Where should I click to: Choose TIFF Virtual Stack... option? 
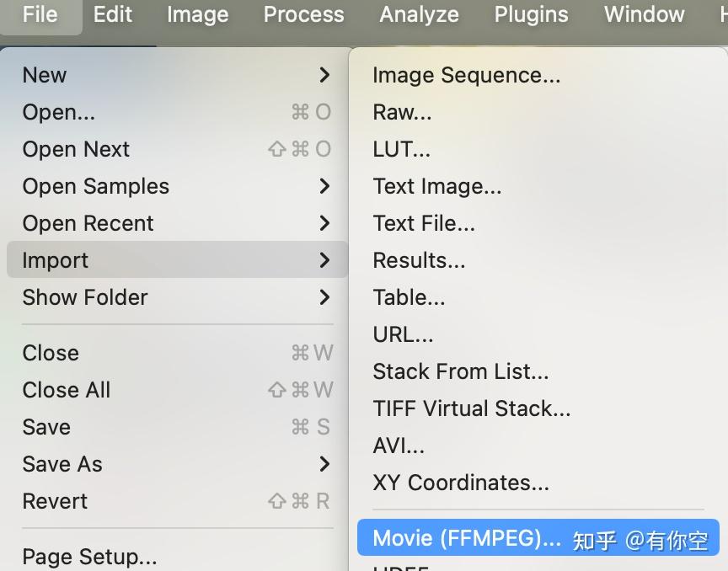[x=471, y=408]
